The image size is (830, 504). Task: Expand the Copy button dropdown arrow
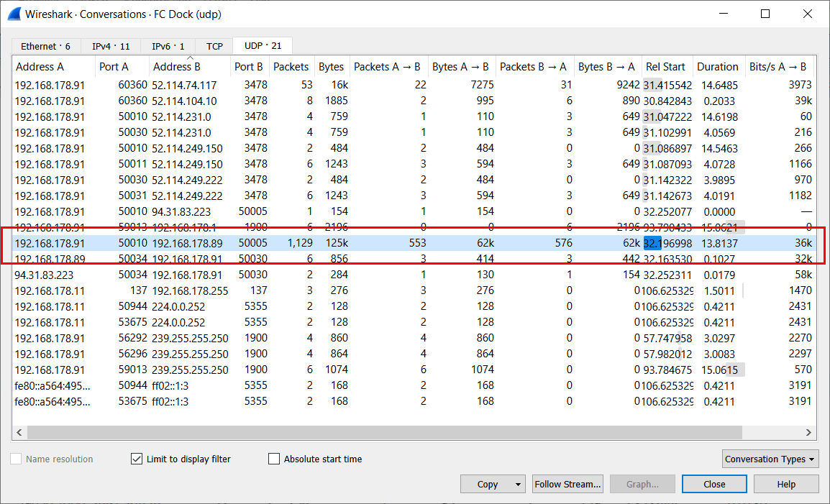click(519, 484)
